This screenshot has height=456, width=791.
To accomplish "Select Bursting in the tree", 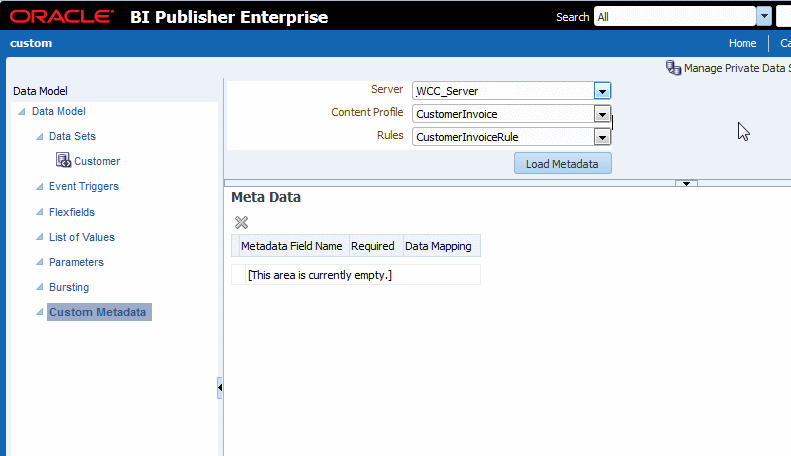I will 69,287.
